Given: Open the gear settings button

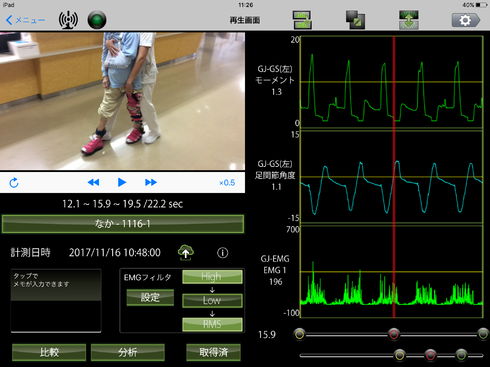Looking at the screenshot, I should (466, 20).
